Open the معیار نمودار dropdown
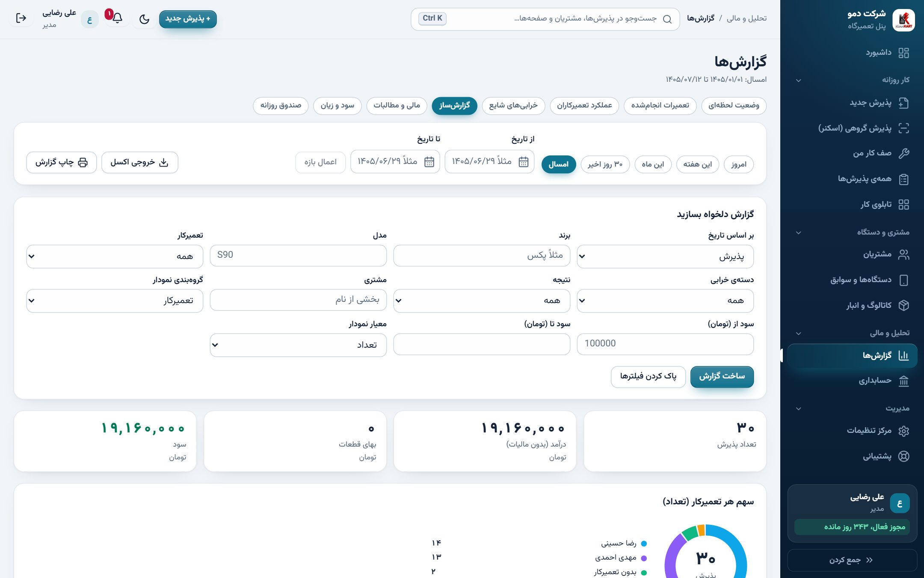924x578 pixels. click(x=298, y=345)
